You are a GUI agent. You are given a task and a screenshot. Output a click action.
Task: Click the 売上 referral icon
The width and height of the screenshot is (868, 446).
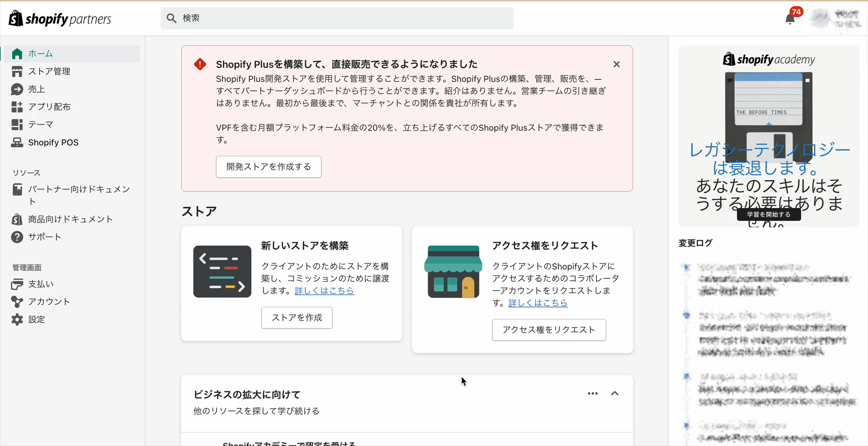tap(17, 89)
